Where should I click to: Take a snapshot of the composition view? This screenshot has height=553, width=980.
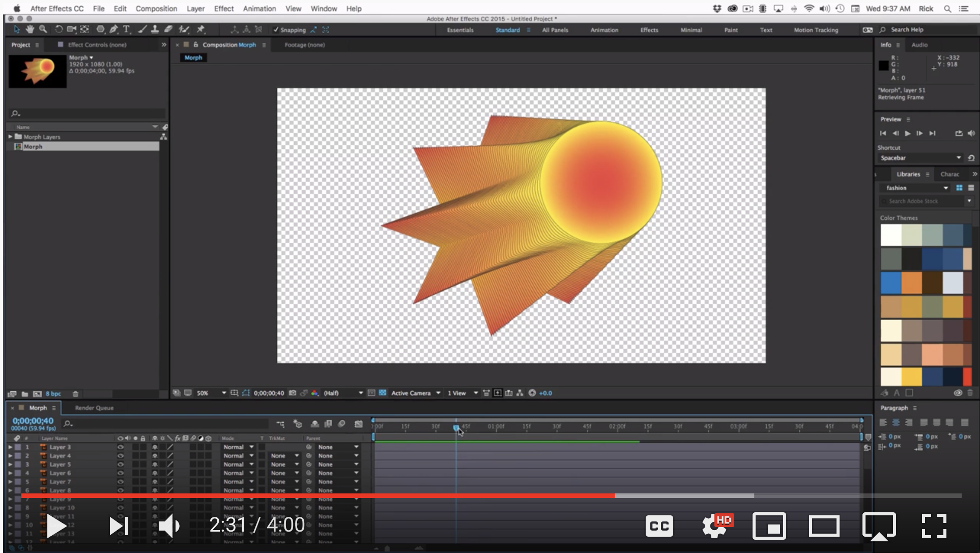point(293,393)
